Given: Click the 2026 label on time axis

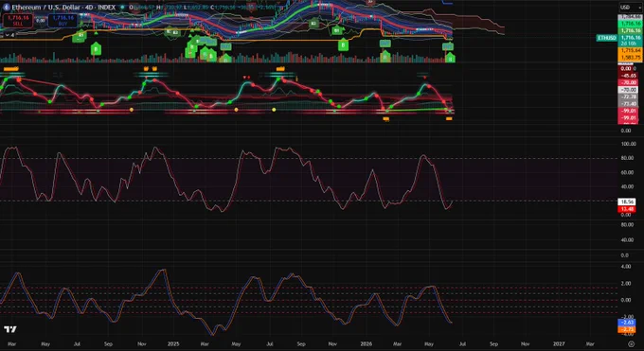Looking at the screenshot, I should tap(366, 343).
